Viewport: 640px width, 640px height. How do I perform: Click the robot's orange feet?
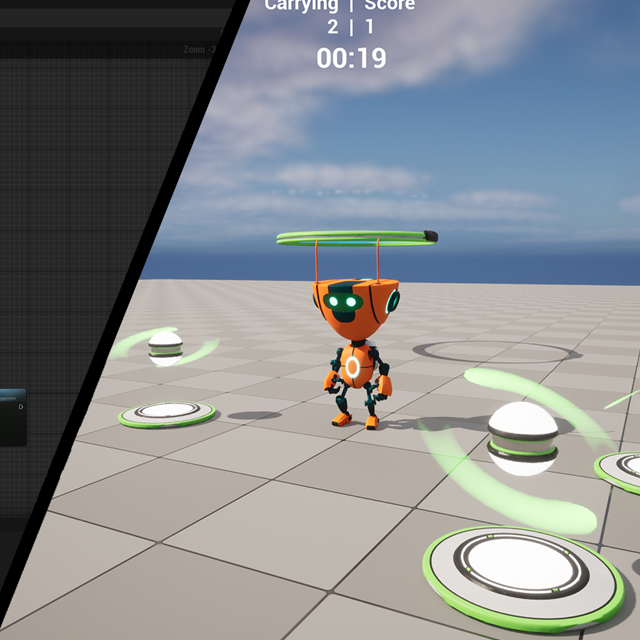click(x=355, y=421)
